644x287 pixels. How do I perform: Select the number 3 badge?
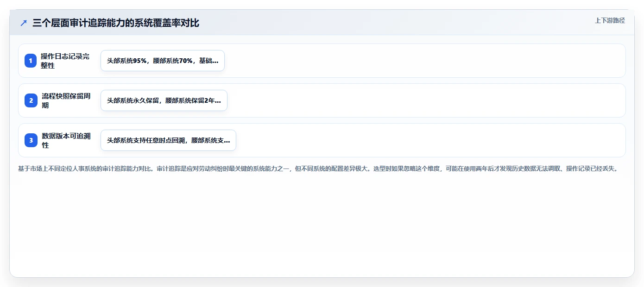31,140
